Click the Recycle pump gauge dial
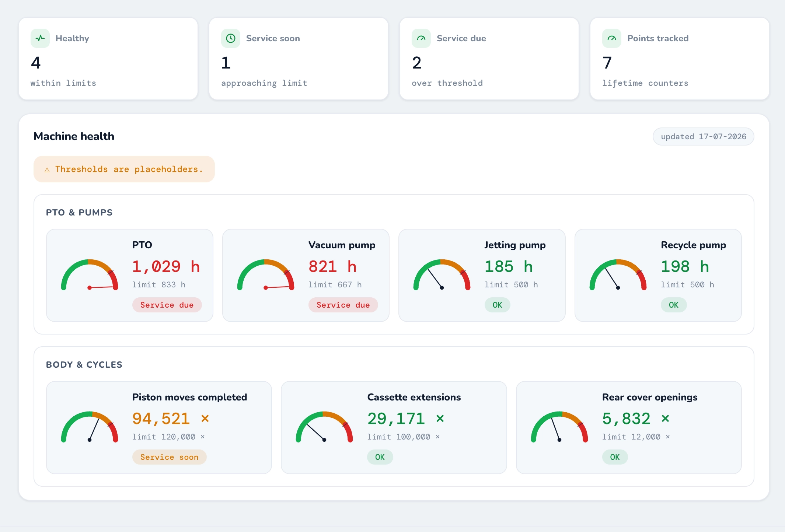This screenshot has width=785, height=532. [x=618, y=275]
